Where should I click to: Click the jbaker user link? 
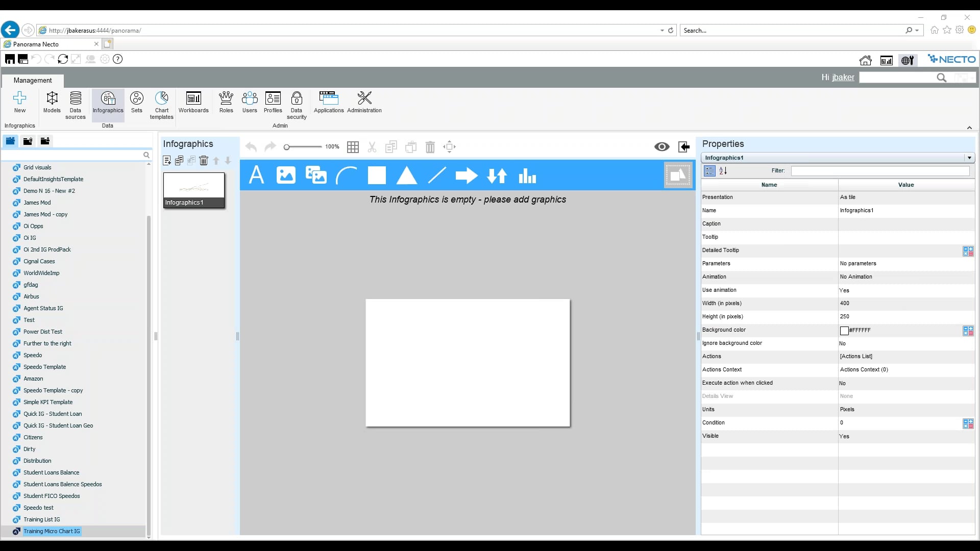point(843,77)
